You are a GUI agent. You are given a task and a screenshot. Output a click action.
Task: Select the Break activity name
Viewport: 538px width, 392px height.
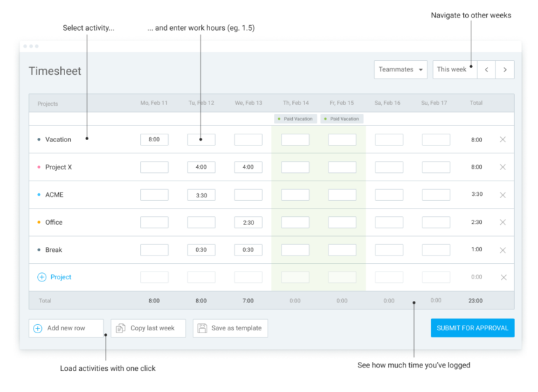click(x=53, y=250)
